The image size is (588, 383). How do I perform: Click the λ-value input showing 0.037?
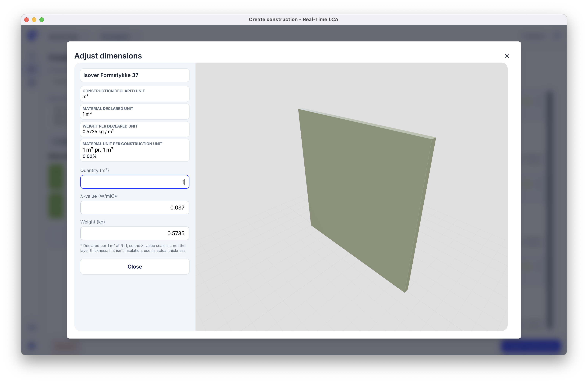pyautogui.click(x=135, y=208)
